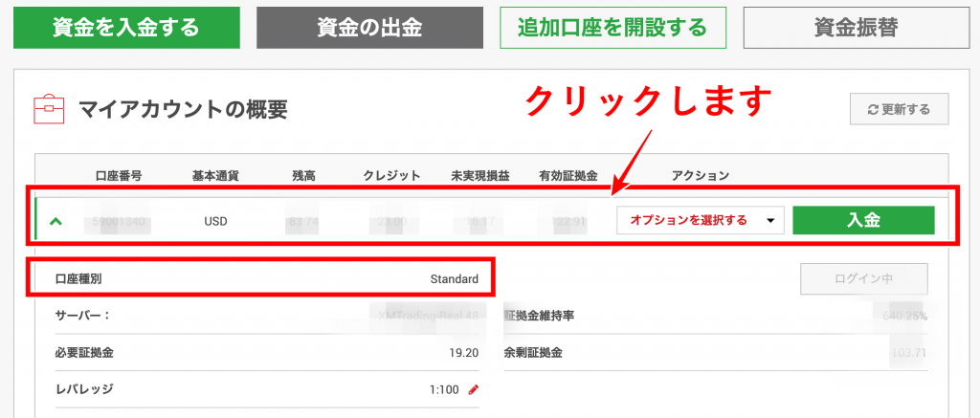Click the 残高 column header
This screenshot has height=418, width=980.
305,175
